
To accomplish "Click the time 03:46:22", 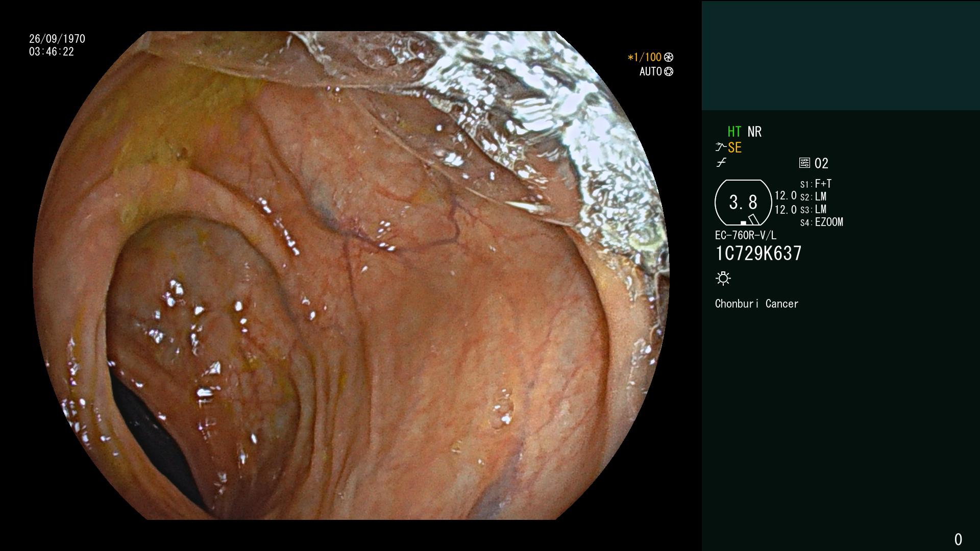I will pyautogui.click(x=52, y=52).
